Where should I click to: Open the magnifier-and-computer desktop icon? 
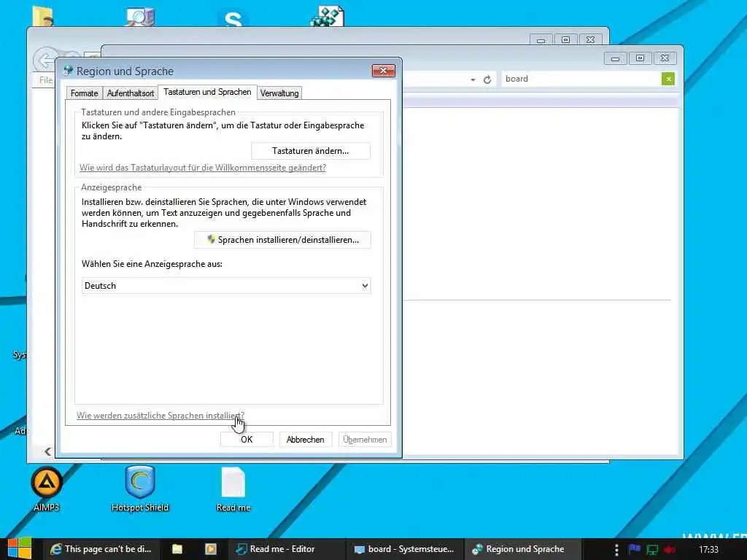[x=140, y=17]
